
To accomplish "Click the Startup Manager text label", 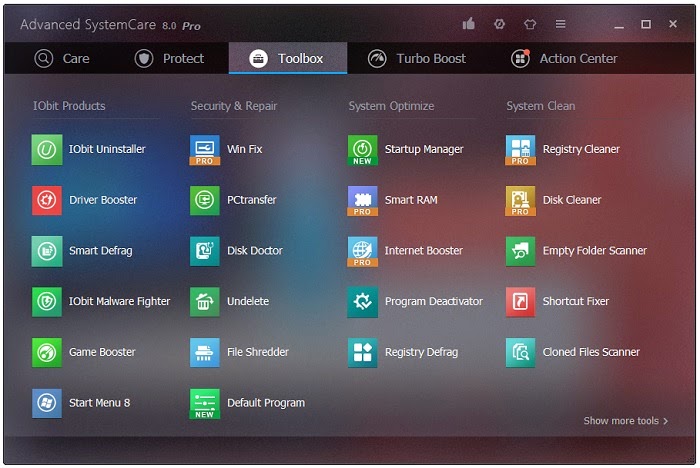I will coord(424,150).
